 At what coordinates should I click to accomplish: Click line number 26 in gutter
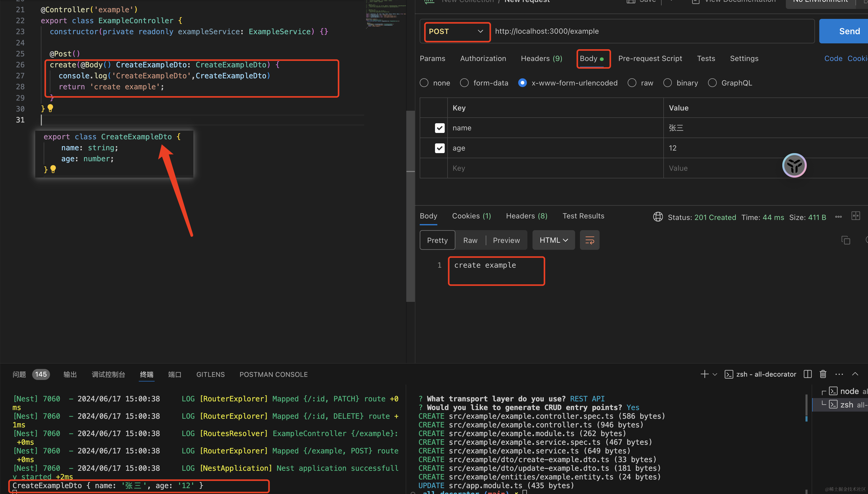20,65
